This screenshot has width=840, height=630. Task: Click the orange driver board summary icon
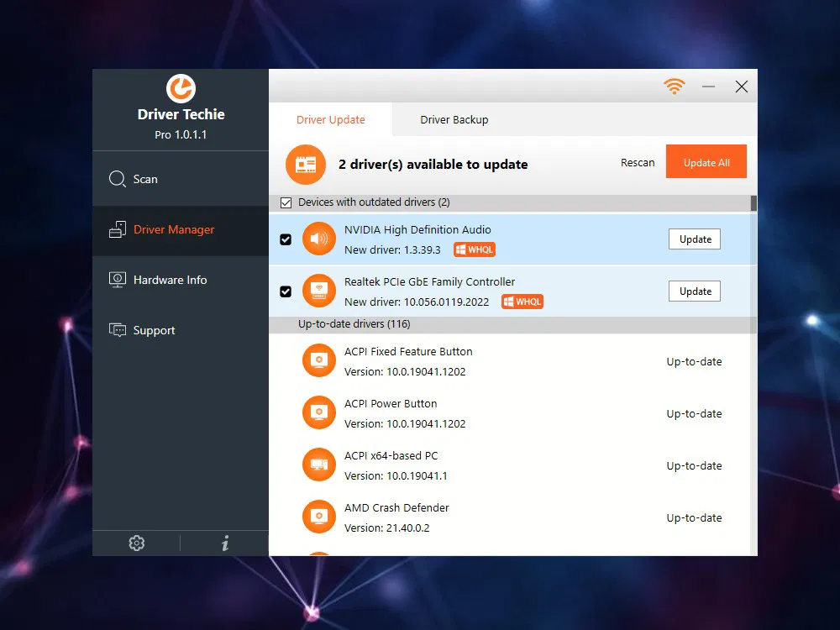306,165
